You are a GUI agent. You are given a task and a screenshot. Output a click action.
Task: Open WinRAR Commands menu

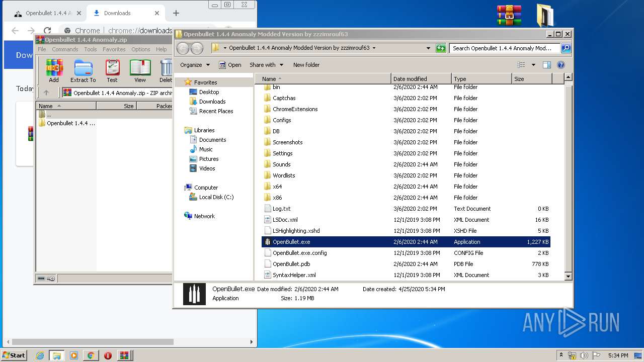tap(65, 49)
